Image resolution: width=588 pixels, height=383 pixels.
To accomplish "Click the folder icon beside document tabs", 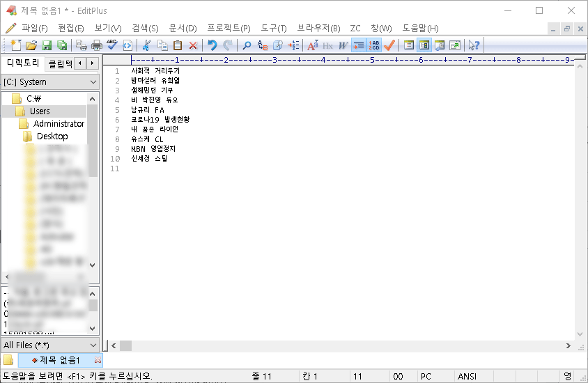I will tap(8, 360).
